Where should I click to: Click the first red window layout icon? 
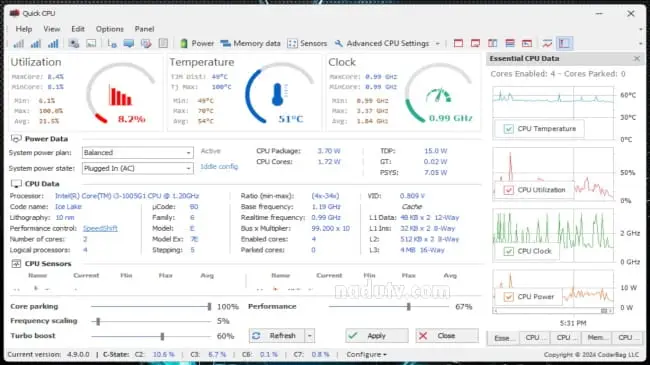coord(458,43)
